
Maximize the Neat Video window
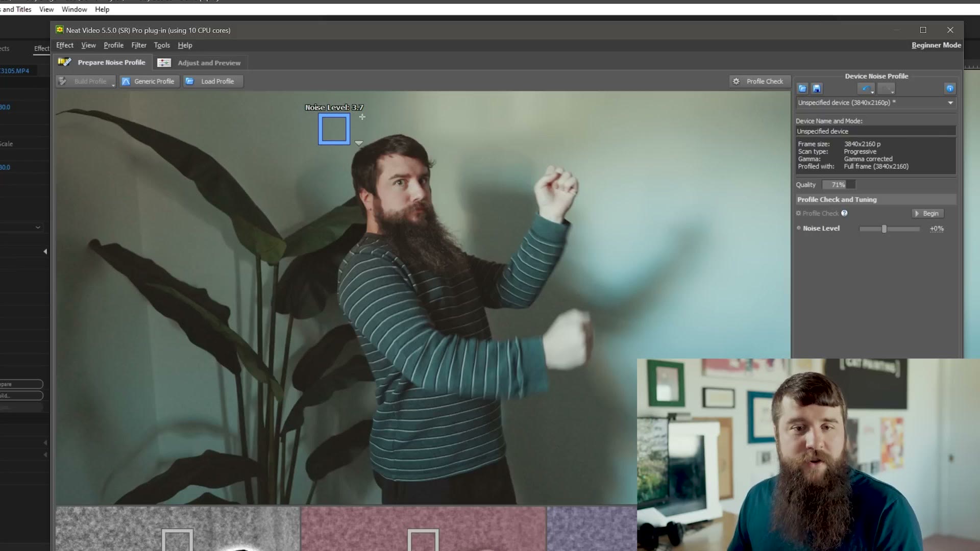click(x=923, y=30)
